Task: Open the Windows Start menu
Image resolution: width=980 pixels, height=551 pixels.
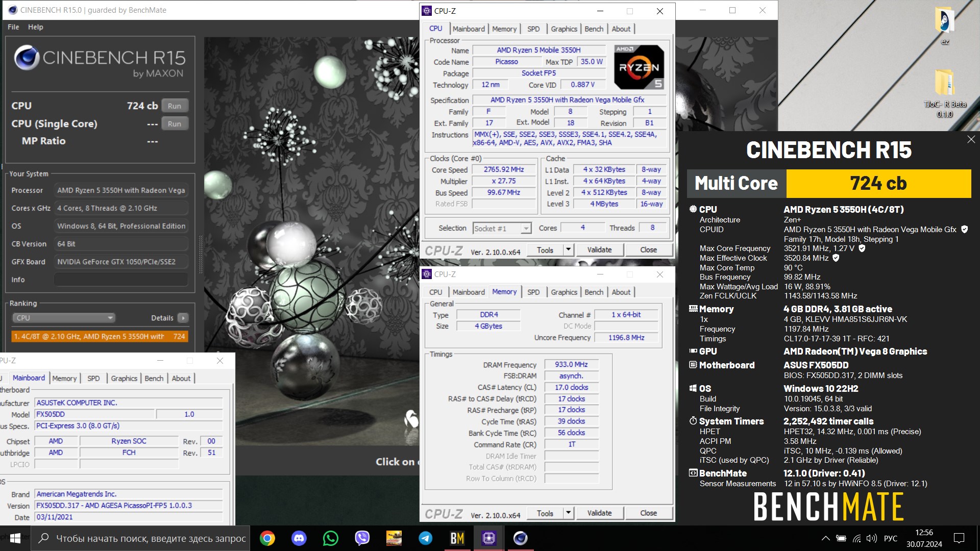Action: pos(15,538)
